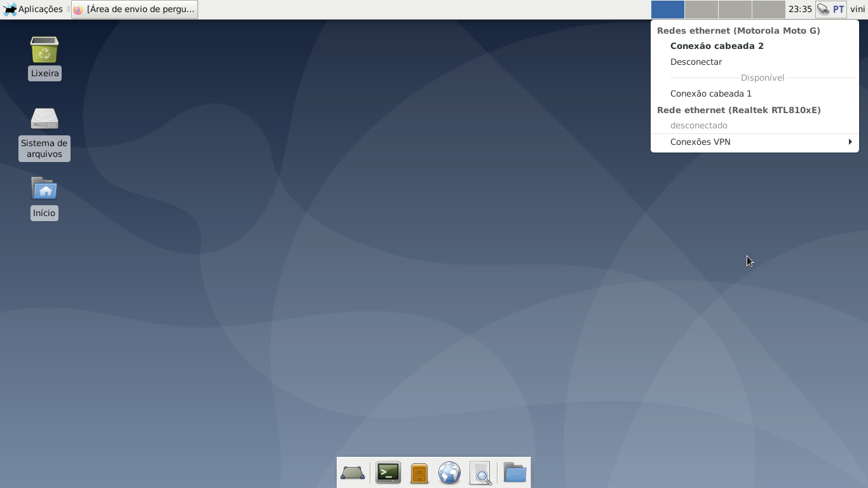
Task: Click the Redes ethernet (Motorola Moto G) header
Action: tap(738, 30)
